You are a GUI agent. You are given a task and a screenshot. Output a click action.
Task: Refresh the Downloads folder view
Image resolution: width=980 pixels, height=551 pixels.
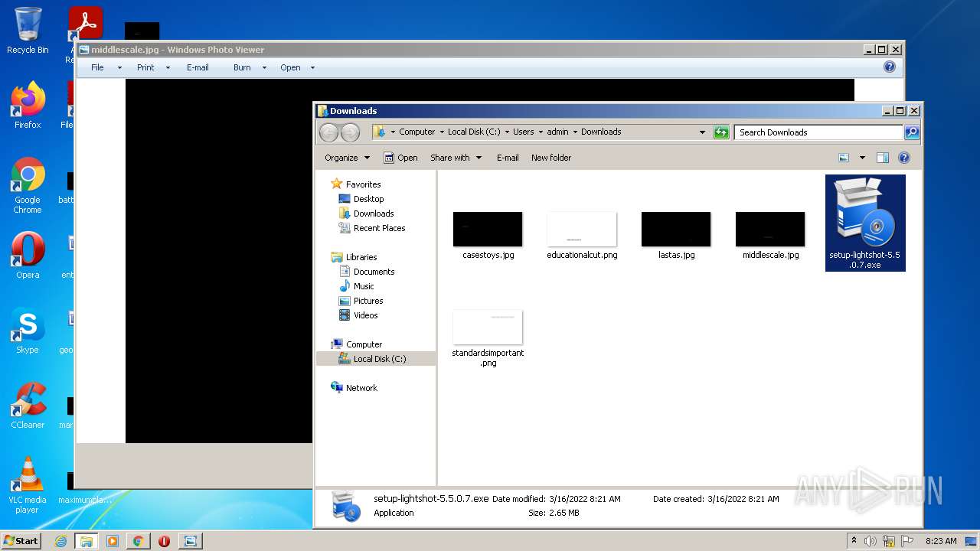click(721, 132)
